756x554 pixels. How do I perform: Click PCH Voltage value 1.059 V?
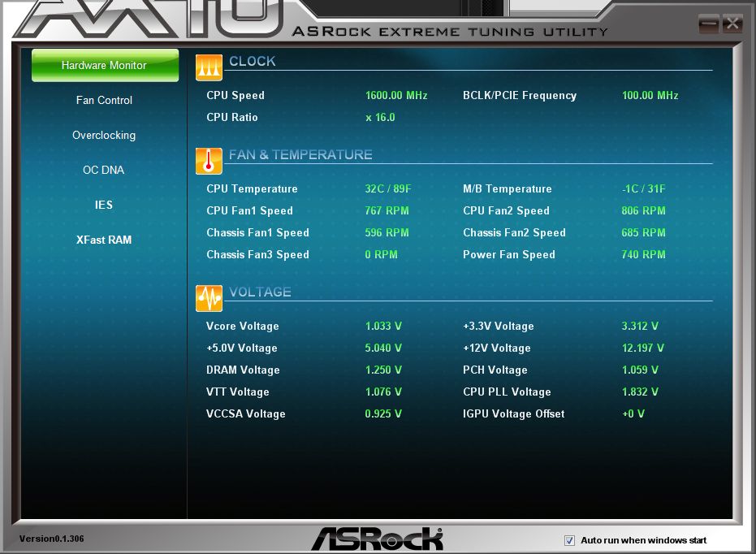coord(640,370)
